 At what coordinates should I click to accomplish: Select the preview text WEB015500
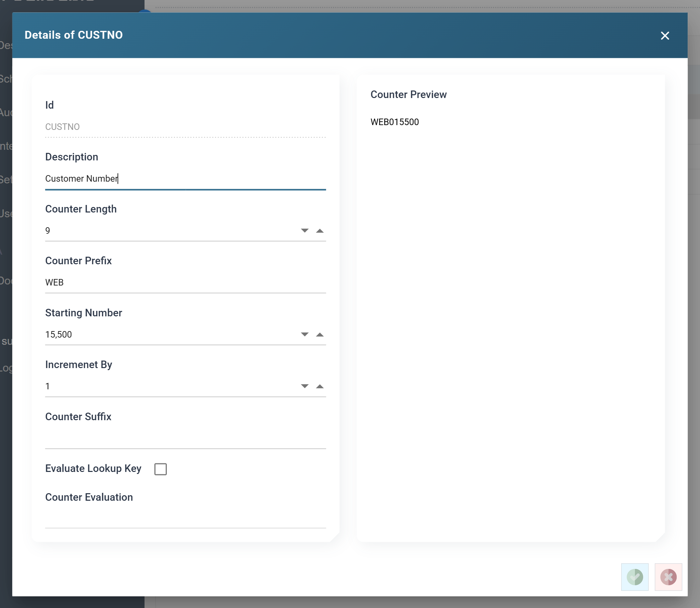click(x=395, y=122)
